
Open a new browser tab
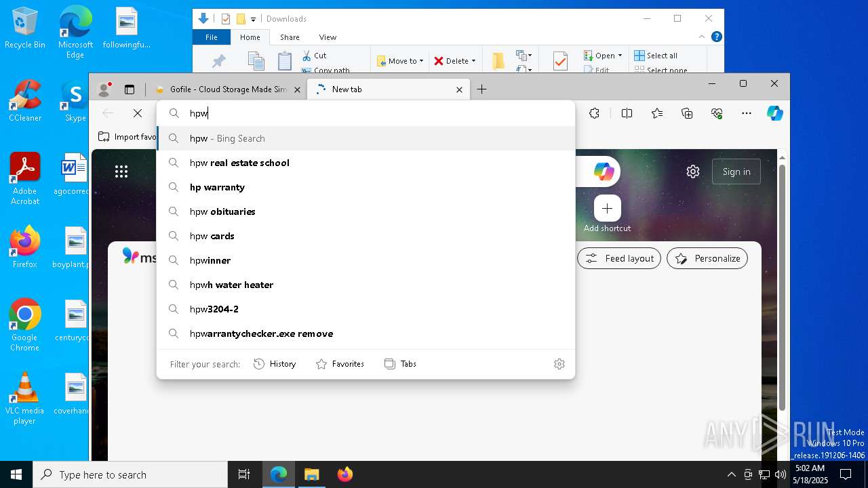(x=481, y=89)
